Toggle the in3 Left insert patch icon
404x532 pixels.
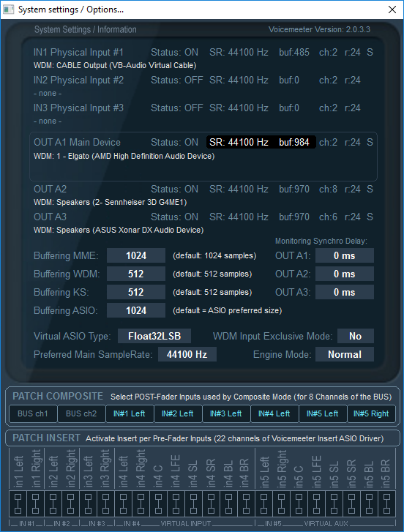(89, 503)
